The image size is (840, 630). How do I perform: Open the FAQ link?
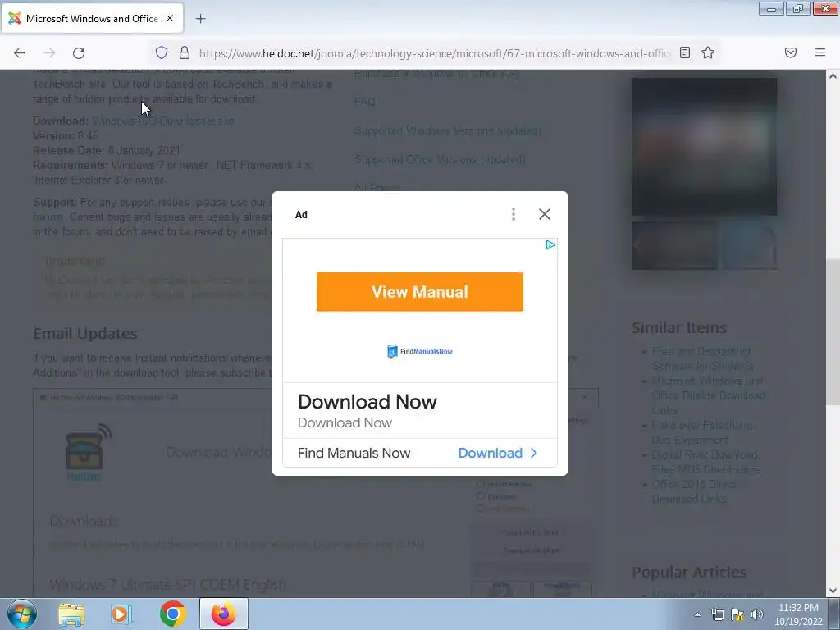365,102
